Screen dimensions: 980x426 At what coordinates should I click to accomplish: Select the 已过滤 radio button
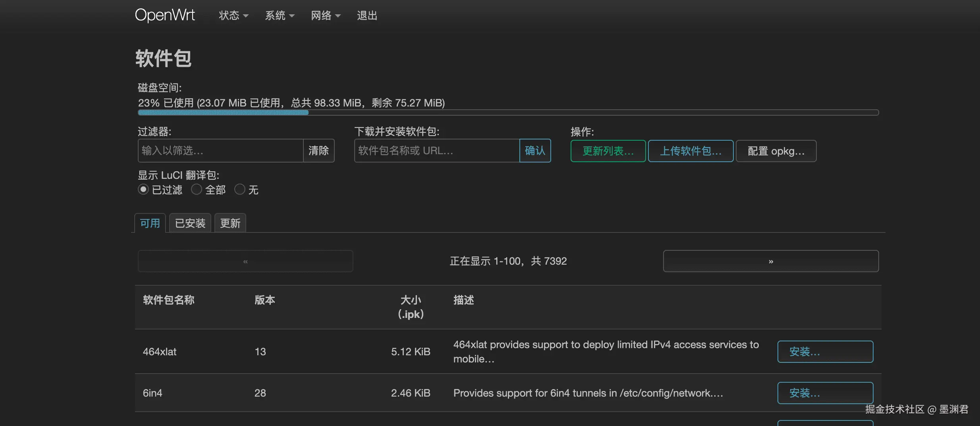click(143, 190)
